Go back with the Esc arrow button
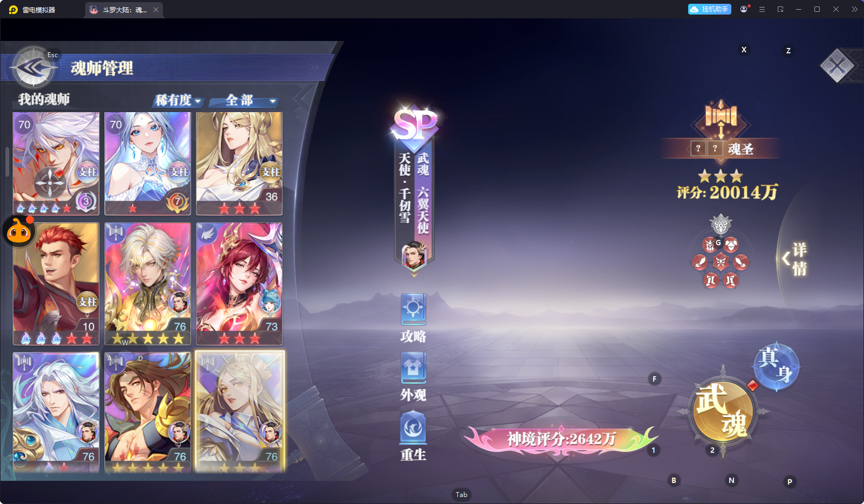 [33, 67]
